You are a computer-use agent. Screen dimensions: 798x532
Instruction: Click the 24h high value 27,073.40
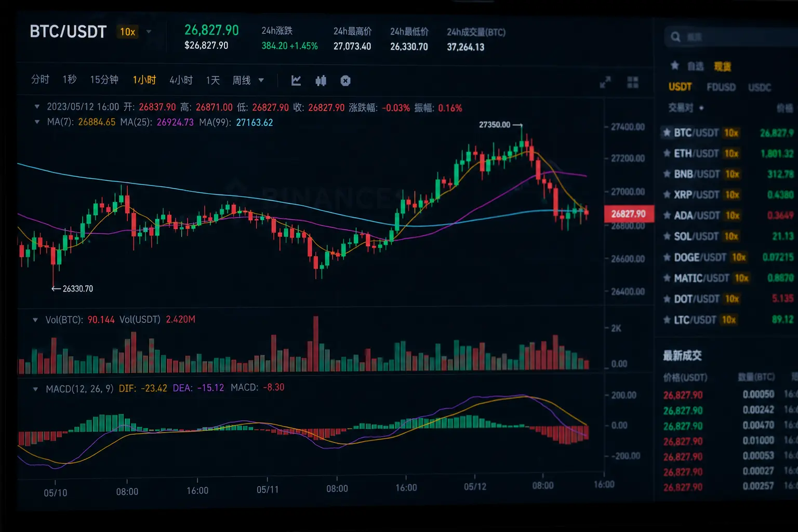[x=352, y=46]
